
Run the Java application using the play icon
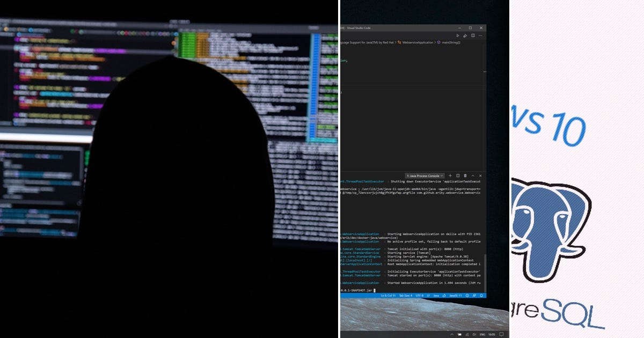coord(457,35)
